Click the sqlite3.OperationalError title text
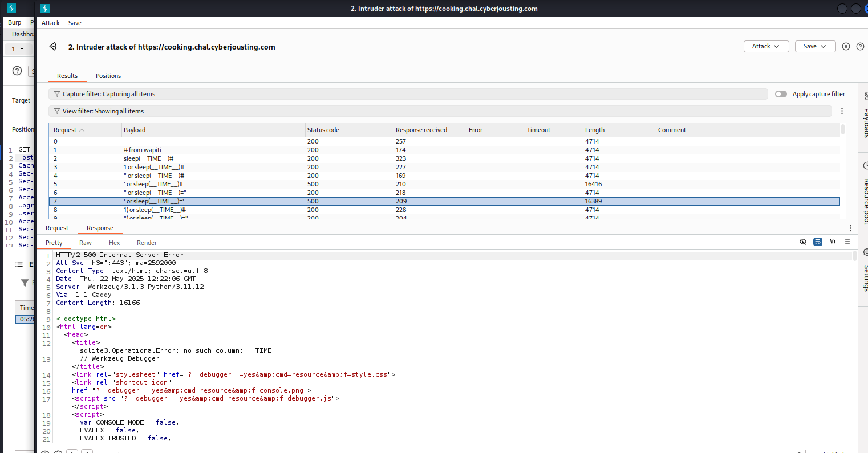868x453 pixels. [180, 350]
